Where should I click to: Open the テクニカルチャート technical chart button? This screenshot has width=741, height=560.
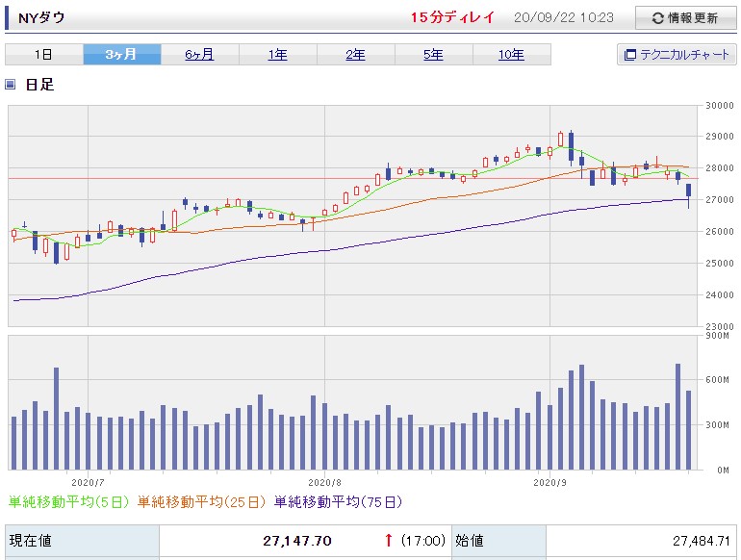[x=677, y=55]
